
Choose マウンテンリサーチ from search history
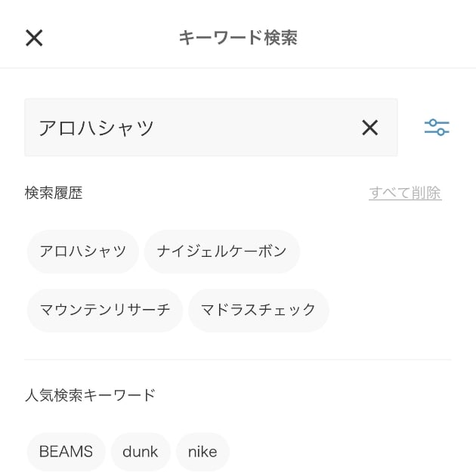coord(105,310)
